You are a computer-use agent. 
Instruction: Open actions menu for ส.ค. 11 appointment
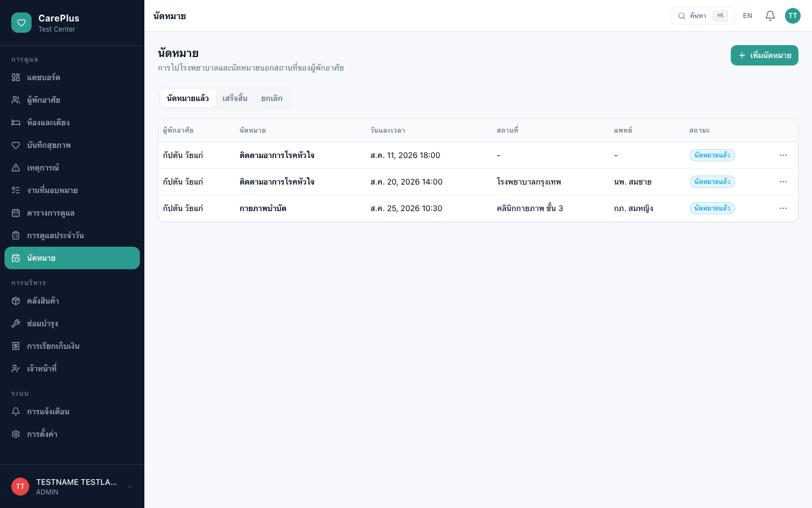pos(783,155)
